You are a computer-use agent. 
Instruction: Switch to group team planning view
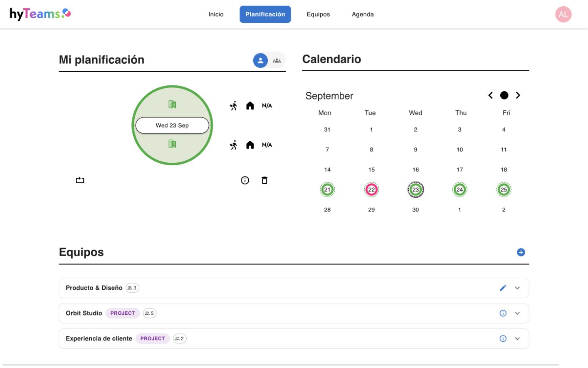(277, 60)
